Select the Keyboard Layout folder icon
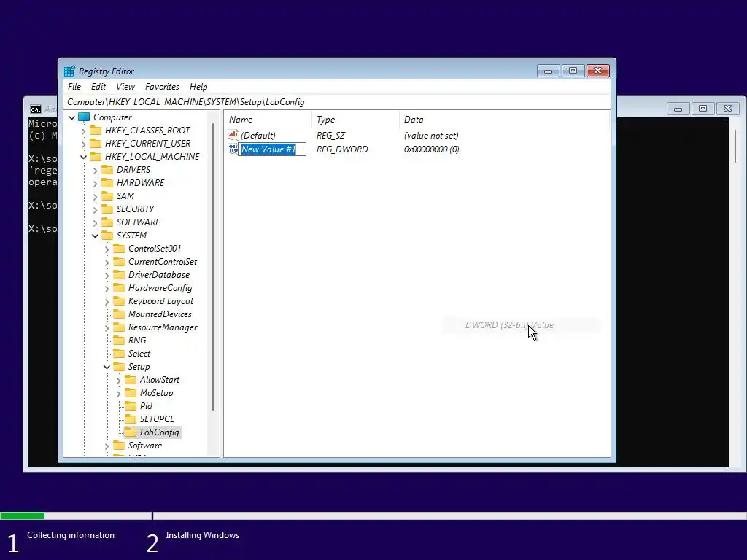The height and width of the screenshot is (560, 747). 119,300
